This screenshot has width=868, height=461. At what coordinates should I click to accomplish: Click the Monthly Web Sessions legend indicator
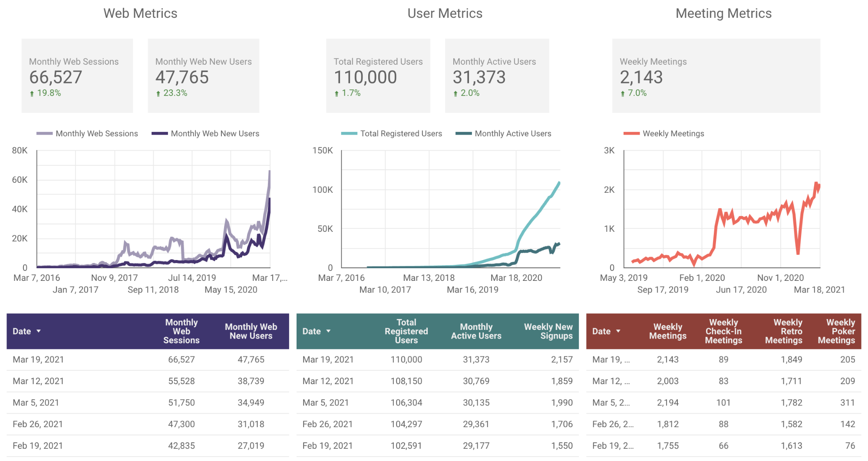pyautogui.click(x=46, y=133)
